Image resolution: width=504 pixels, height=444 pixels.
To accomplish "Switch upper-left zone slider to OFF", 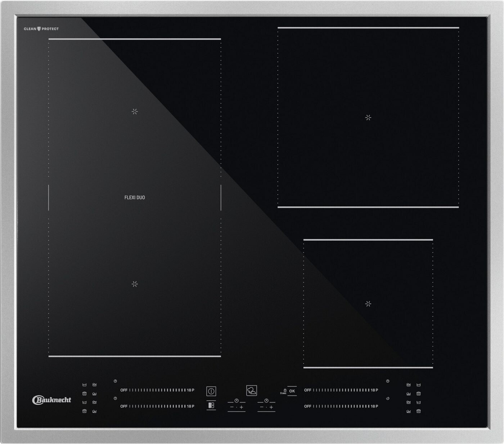I will click(x=124, y=390).
